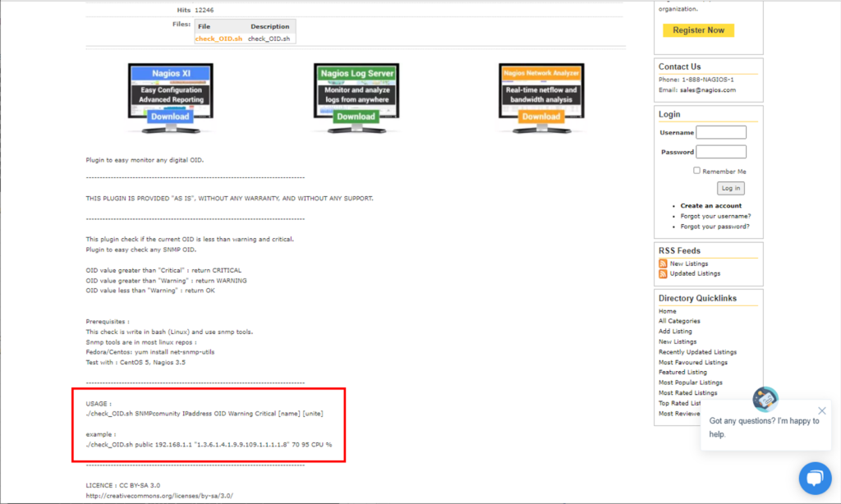Click "Plugin to easy monitor any digital OID."
This screenshot has width=841, height=504.
[x=145, y=160]
